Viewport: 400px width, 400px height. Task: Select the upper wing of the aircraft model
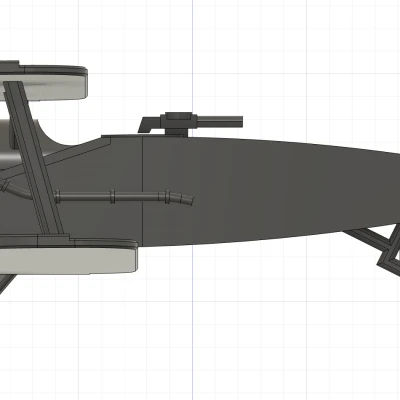[44, 81]
